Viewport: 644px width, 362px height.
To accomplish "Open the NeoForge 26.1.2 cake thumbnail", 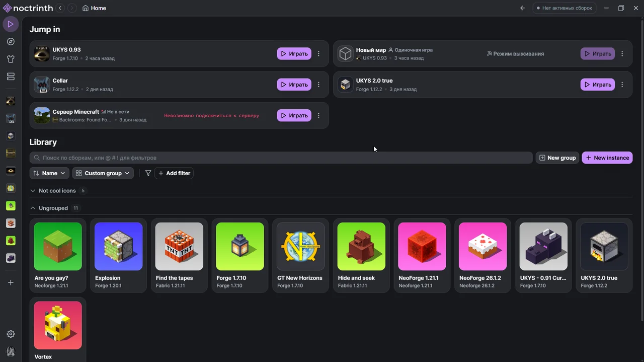I will click(483, 246).
